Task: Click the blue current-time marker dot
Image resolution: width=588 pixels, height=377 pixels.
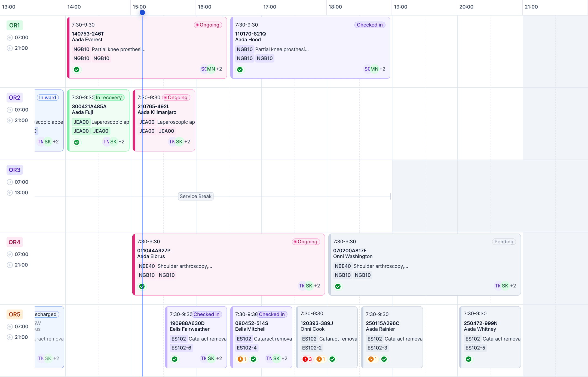Action: (142, 13)
